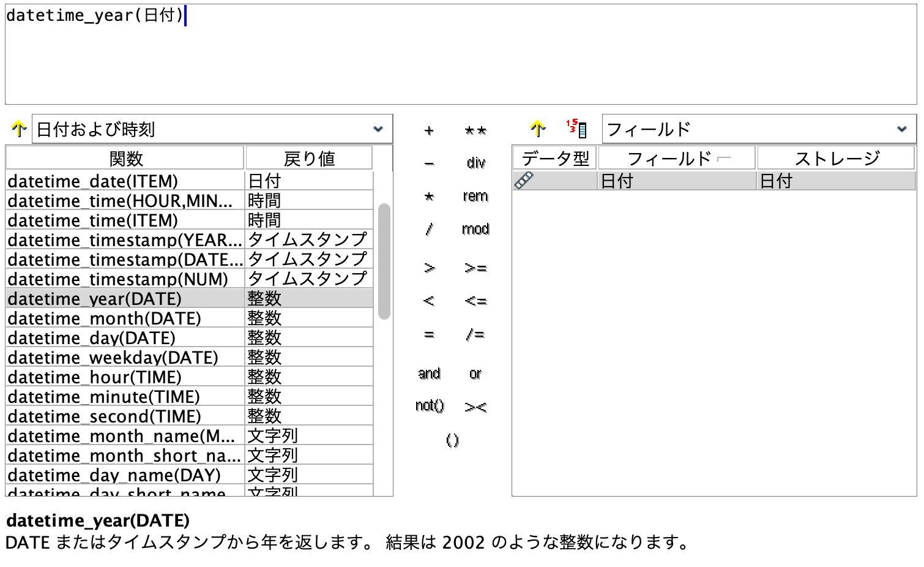This screenshot has height=567, width=924.
Task: Click the yellow arrow to insert selected function
Action: 18,129
